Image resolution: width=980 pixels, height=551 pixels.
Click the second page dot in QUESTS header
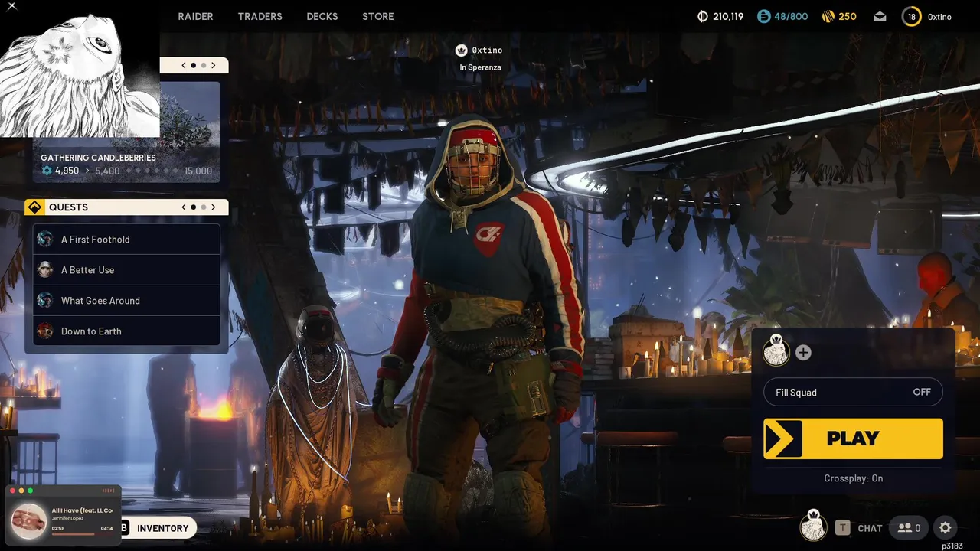[203, 207]
